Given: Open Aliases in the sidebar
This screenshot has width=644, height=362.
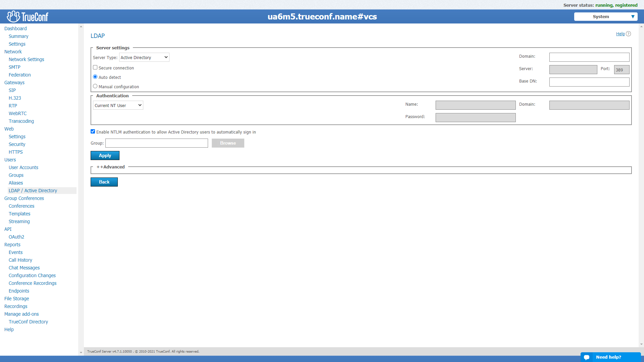Looking at the screenshot, I should (x=16, y=183).
